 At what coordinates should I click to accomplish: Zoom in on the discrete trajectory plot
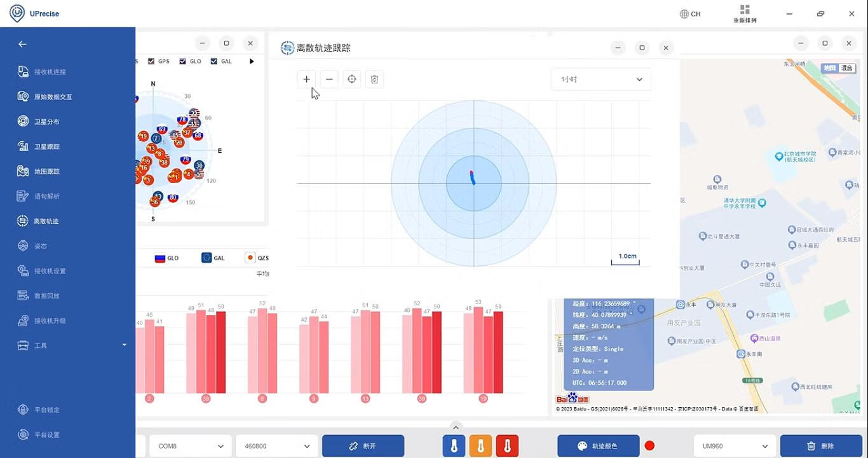(x=306, y=79)
